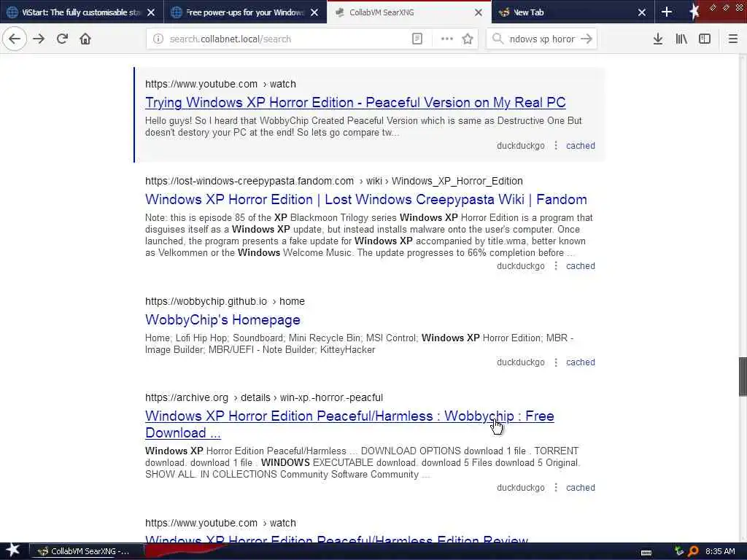Open cached link of YouTube Trying result
747x560 pixels.
pos(580,146)
